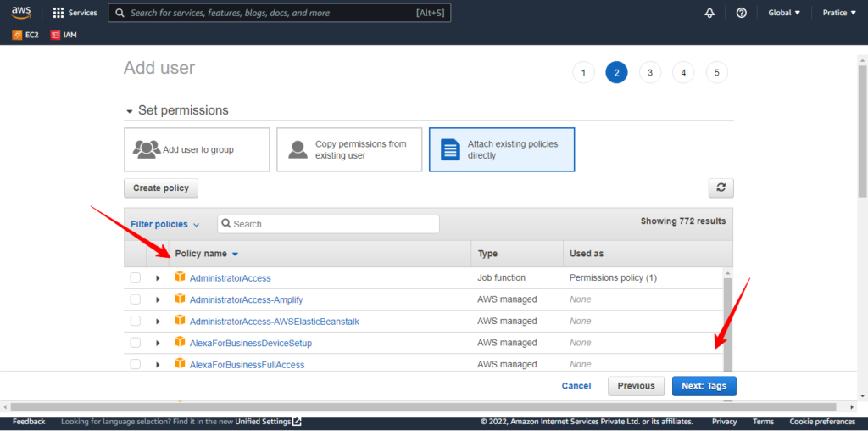Jump to wizard step 5
The width and height of the screenshot is (868, 431).
(x=717, y=73)
